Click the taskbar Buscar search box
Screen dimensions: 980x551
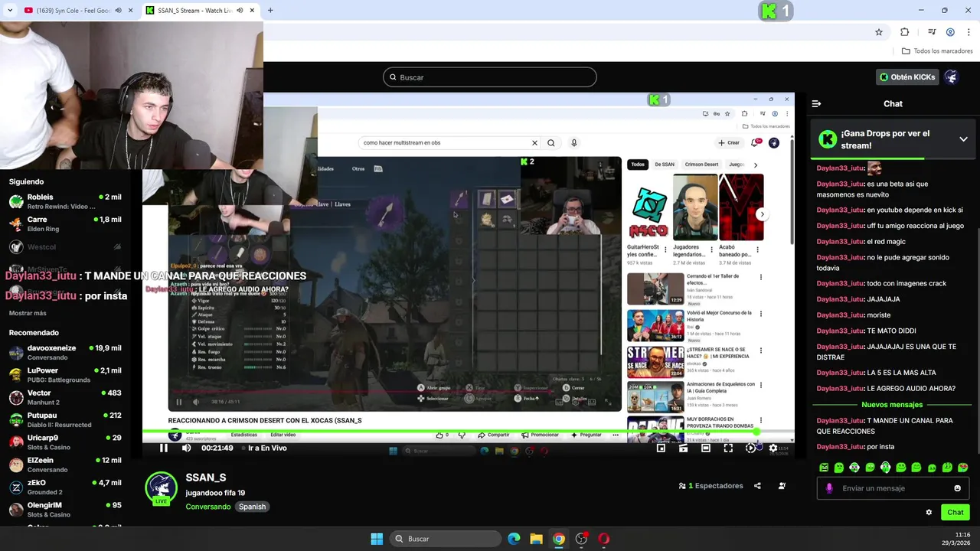445,539
